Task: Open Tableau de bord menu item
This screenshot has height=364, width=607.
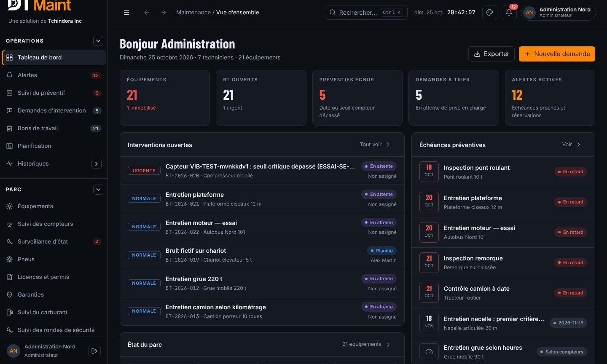Action: pos(54,57)
